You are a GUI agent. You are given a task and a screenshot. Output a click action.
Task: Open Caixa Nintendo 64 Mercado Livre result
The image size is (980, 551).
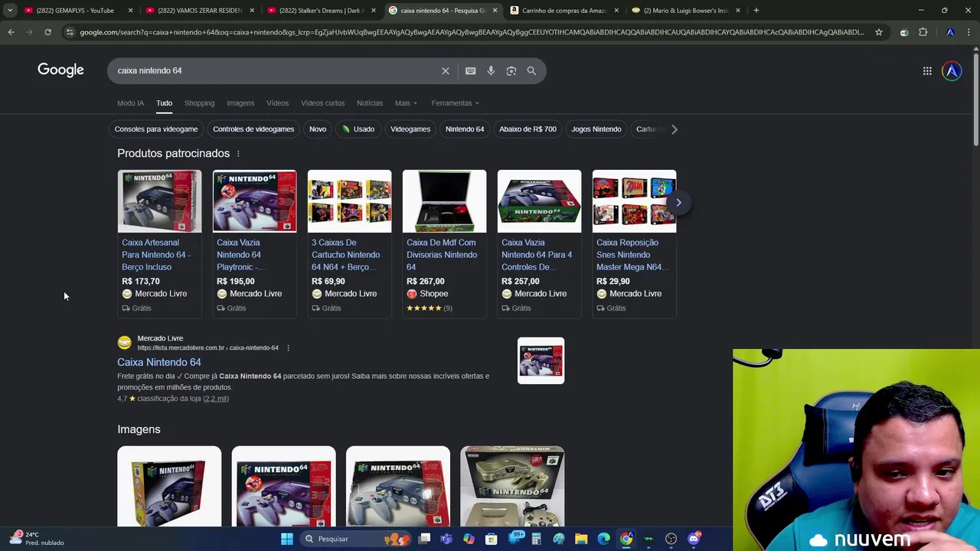[159, 362]
